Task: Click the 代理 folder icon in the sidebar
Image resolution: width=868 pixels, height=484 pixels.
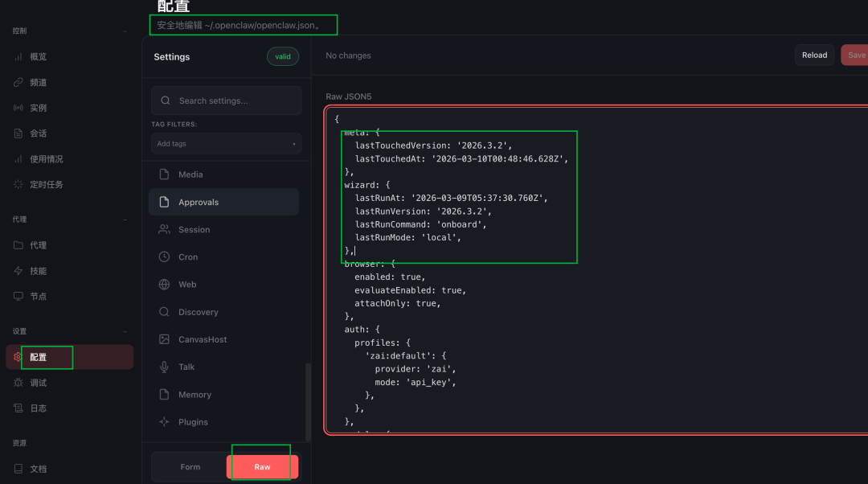Action: (18, 245)
